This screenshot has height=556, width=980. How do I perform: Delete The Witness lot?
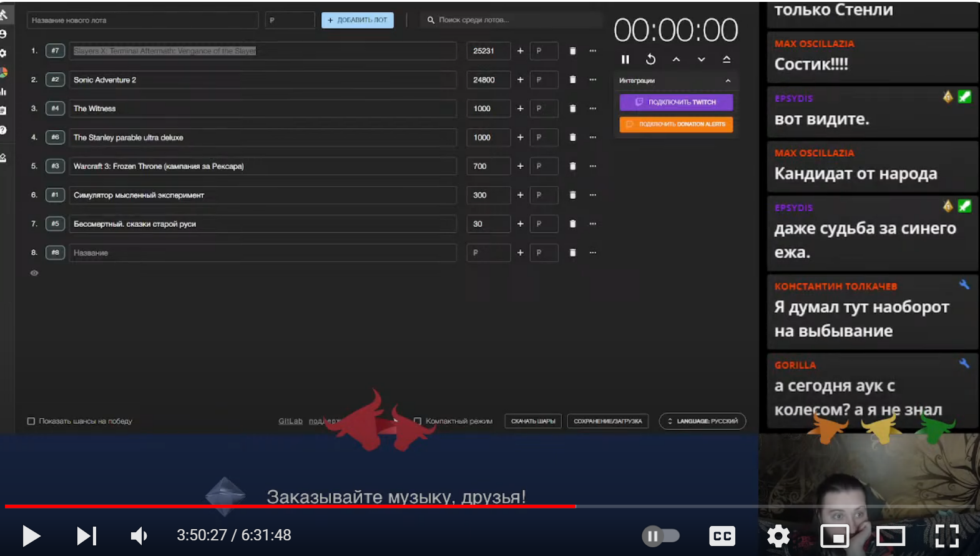coord(572,108)
